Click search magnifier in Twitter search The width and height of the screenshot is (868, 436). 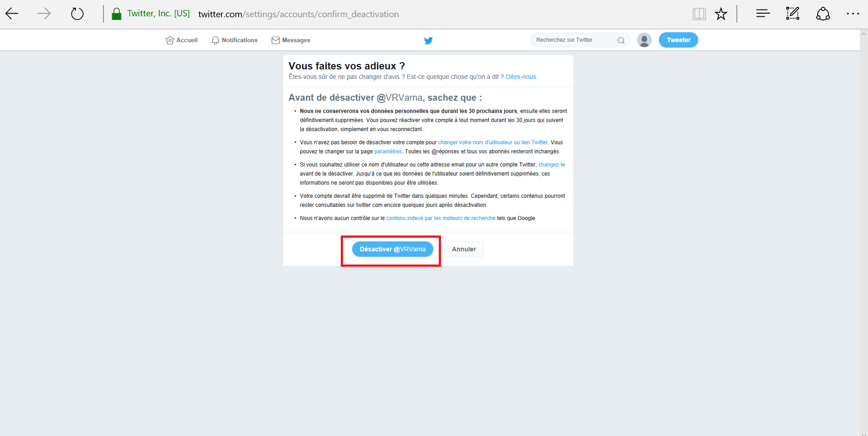(621, 40)
